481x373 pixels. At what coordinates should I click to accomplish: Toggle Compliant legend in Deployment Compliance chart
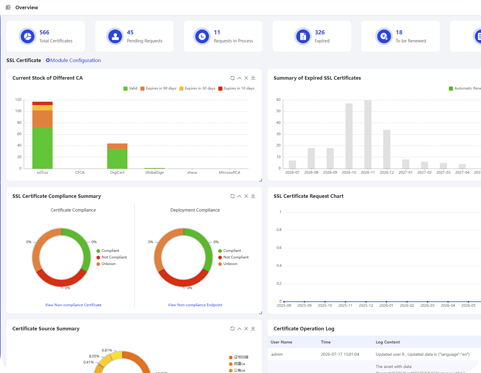(230, 251)
